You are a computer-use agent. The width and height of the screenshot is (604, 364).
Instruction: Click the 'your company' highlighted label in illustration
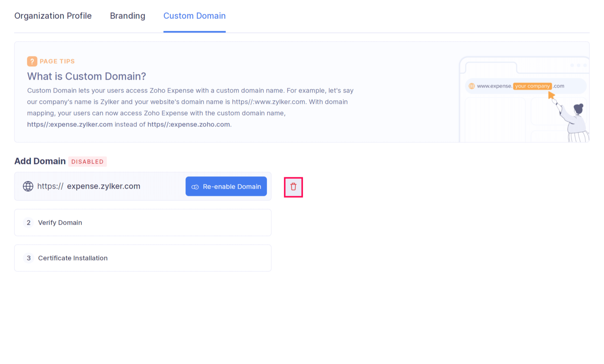pos(532,86)
